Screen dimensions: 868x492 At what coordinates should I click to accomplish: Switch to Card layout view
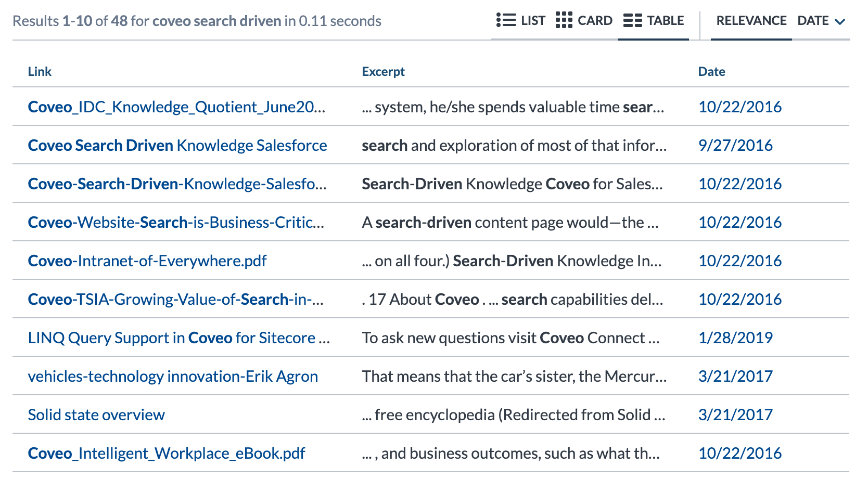tap(584, 21)
